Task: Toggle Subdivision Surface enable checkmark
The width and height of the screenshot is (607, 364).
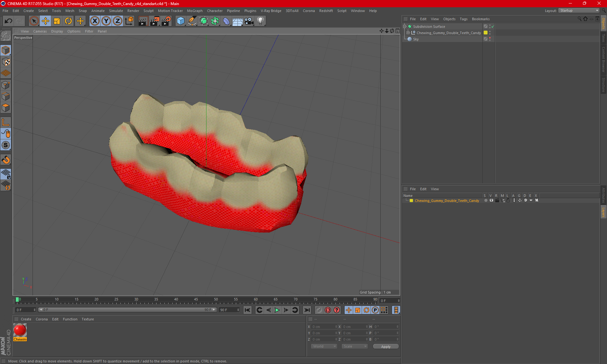Action: click(x=493, y=27)
